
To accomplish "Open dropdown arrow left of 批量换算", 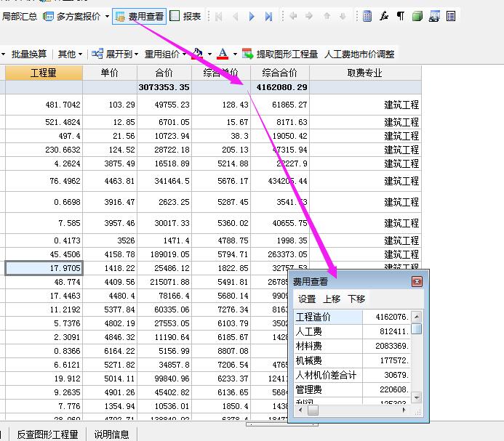I will (3, 54).
